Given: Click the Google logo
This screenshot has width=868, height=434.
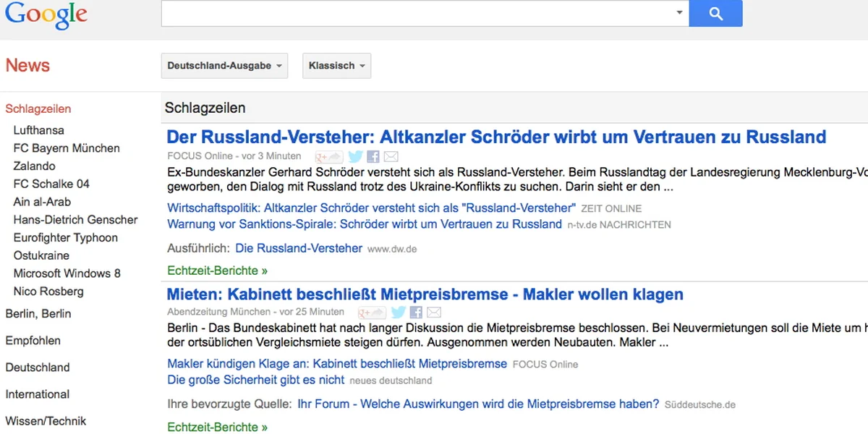Looking at the screenshot, I should tap(46, 14).
